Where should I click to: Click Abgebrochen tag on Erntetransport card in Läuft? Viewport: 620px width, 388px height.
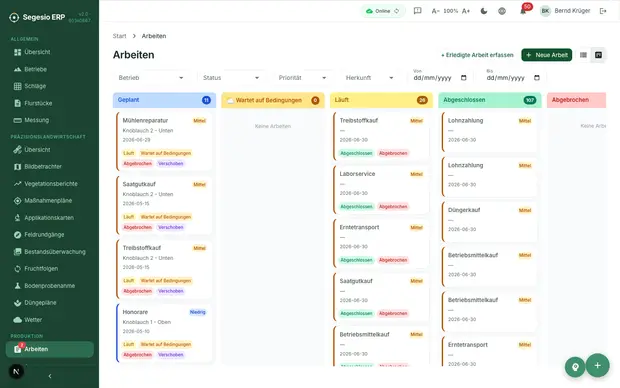point(393,260)
